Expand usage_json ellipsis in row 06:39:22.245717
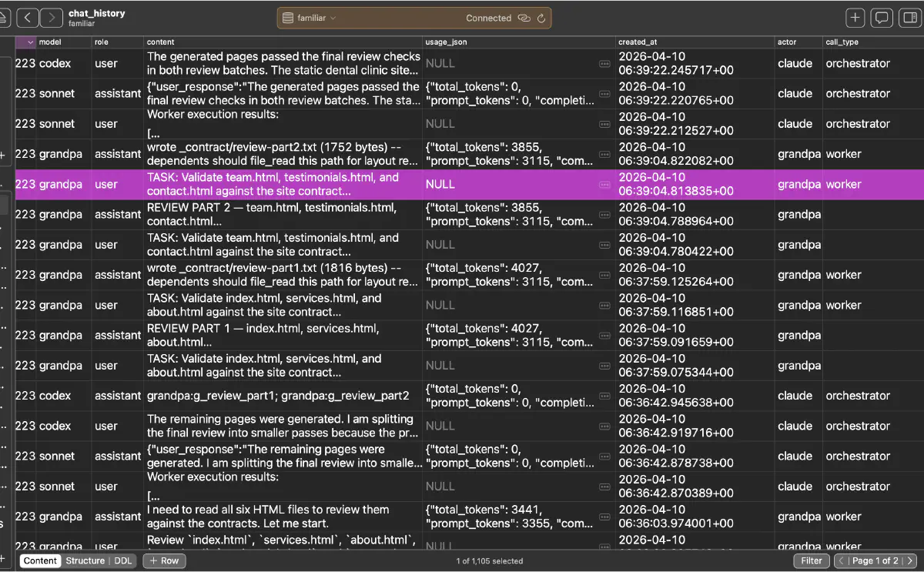924x572 pixels. click(x=605, y=63)
